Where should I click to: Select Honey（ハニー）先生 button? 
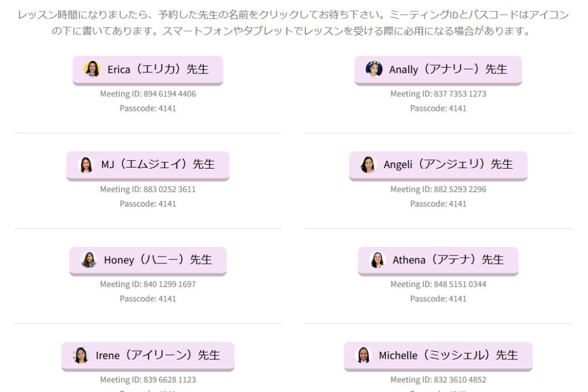point(158,260)
